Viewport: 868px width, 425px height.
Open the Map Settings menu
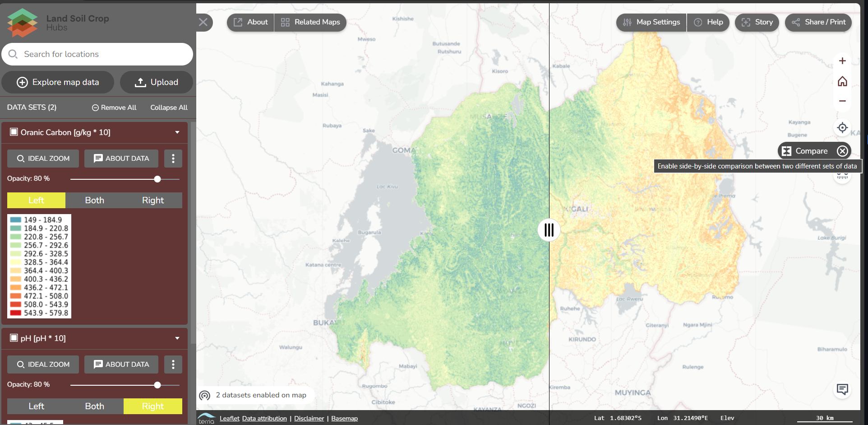pos(651,22)
